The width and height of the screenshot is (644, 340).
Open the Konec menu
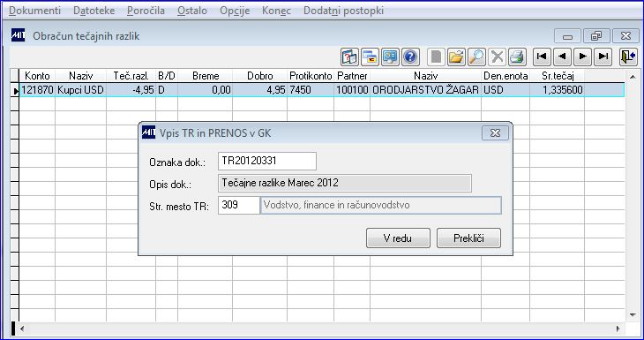(276, 11)
